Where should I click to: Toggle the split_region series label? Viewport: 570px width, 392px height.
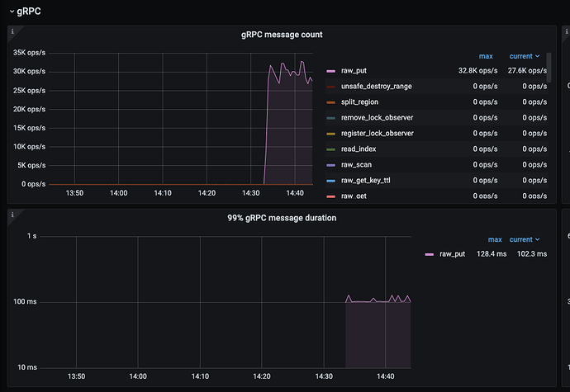[x=359, y=102]
